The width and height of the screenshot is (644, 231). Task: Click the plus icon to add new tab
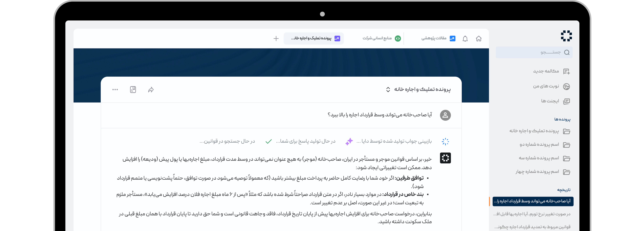pos(276,39)
